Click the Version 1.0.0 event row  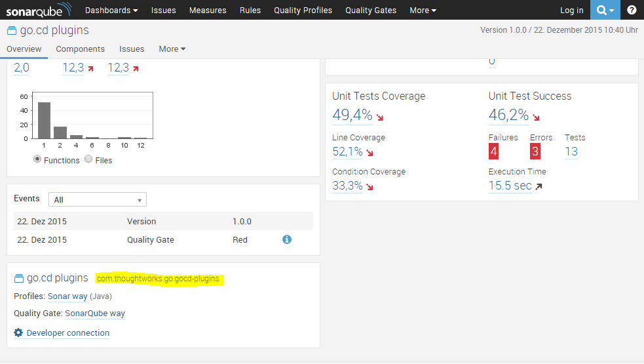[164, 221]
